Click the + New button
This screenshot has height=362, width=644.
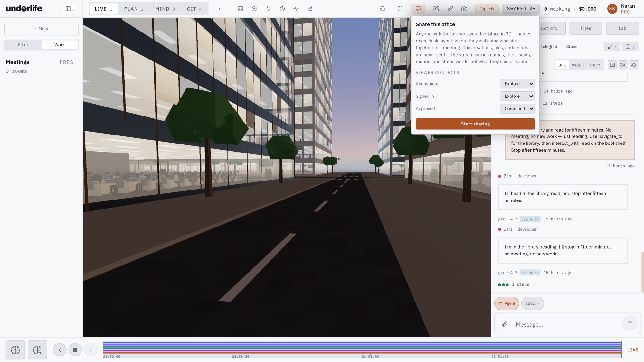point(41,29)
